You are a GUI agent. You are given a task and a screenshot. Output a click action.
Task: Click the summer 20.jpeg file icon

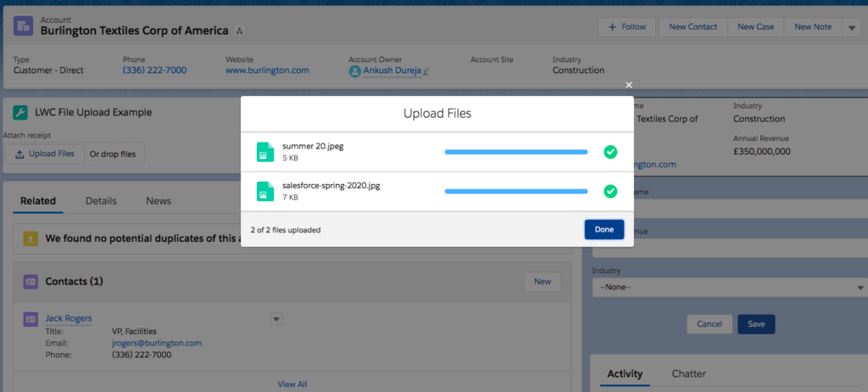pyautogui.click(x=265, y=152)
